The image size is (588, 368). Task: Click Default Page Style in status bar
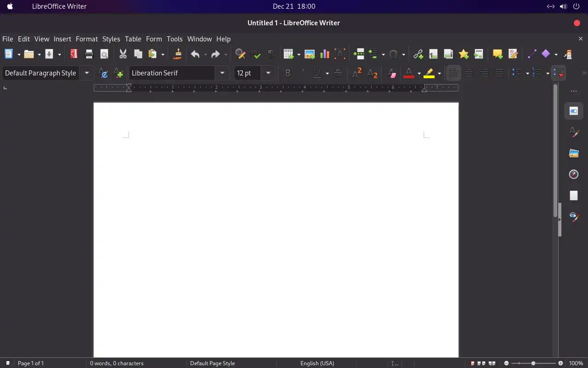[x=212, y=363]
